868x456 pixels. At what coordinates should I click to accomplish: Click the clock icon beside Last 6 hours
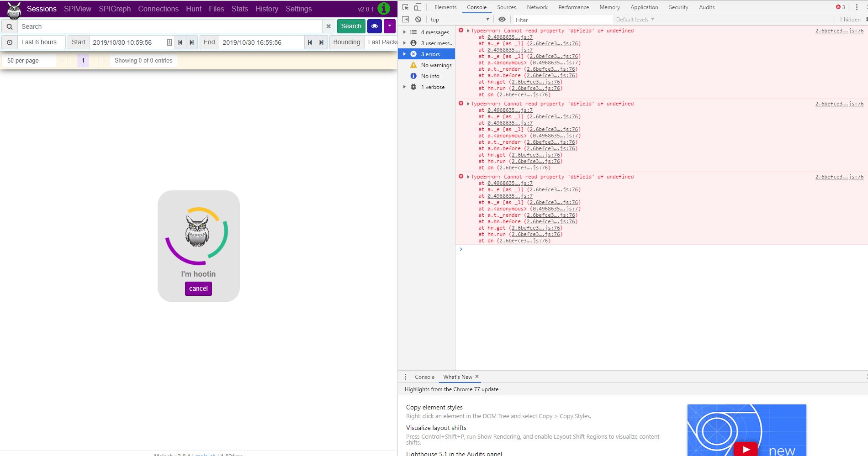point(10,42)
